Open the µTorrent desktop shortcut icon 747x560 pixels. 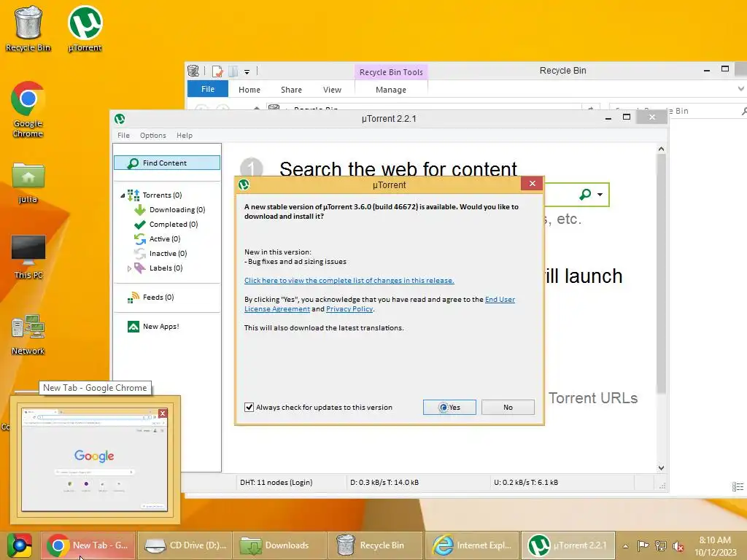pos(85,28)
